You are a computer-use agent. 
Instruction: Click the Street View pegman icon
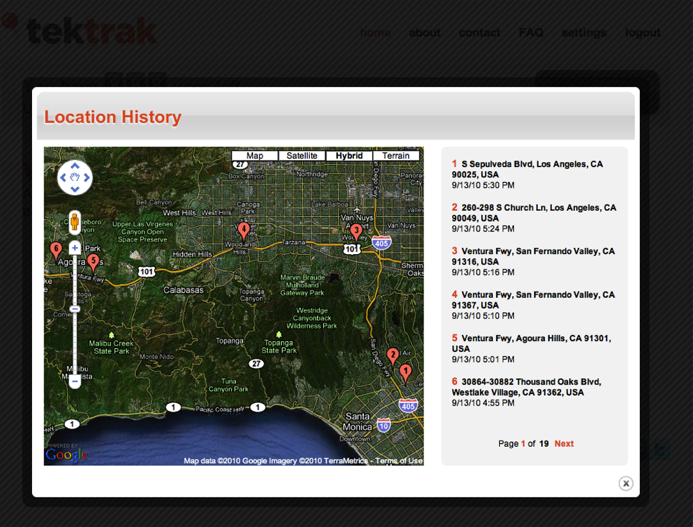pyautogui.click(x=75, y=220)
